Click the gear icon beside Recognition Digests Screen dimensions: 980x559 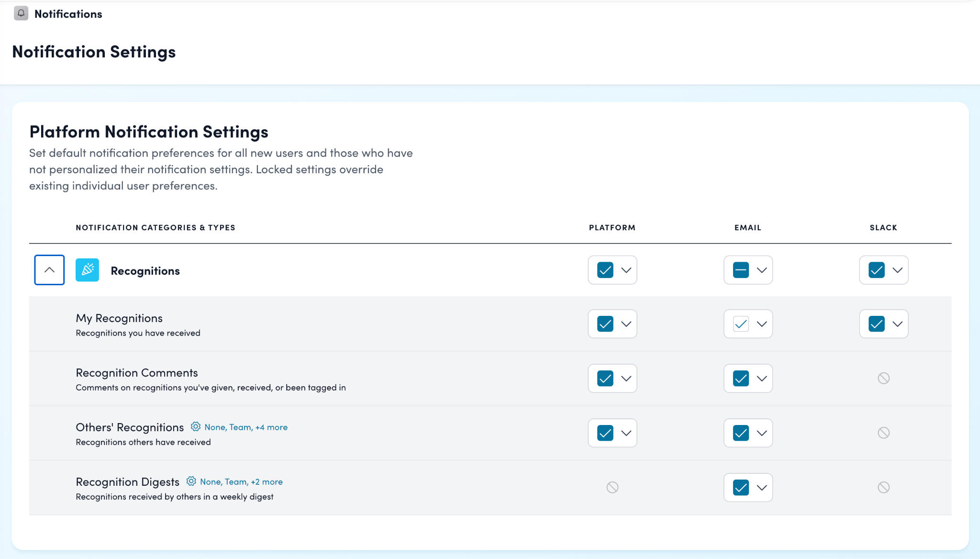click(x=191, y=481)
